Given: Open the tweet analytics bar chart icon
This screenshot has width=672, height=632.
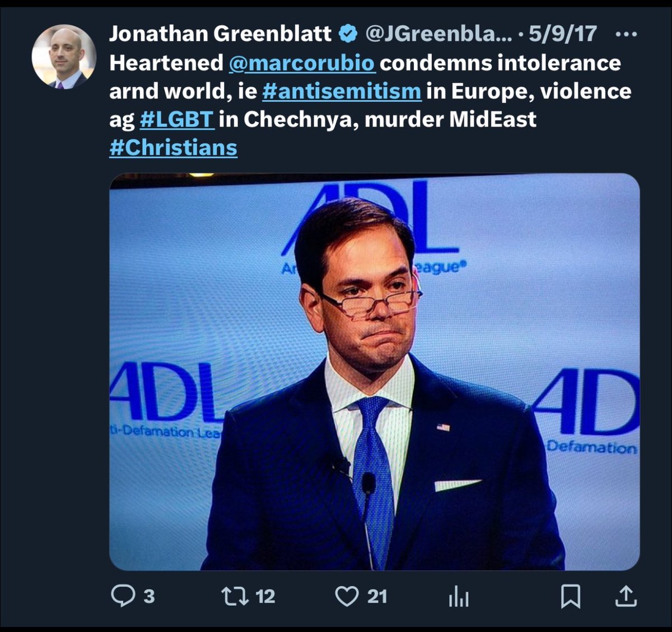Looking at the screenshot, I should pyautogui.click(x=459, y=597).
